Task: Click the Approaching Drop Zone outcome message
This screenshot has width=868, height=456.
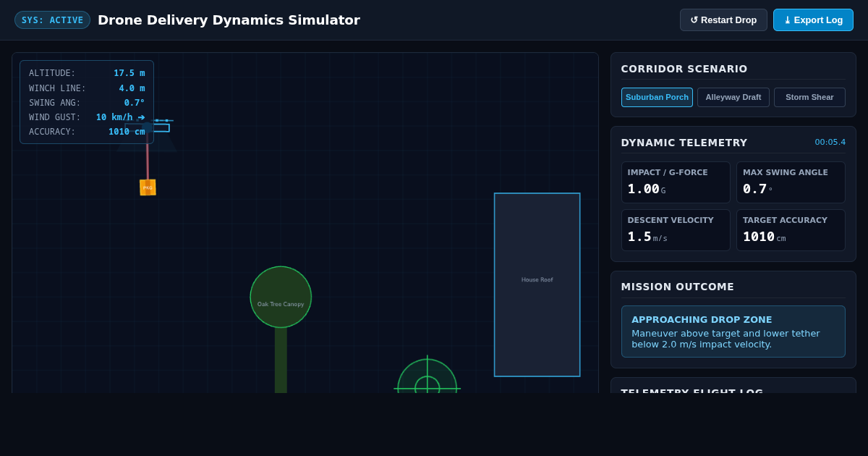Action: [733, 332]
